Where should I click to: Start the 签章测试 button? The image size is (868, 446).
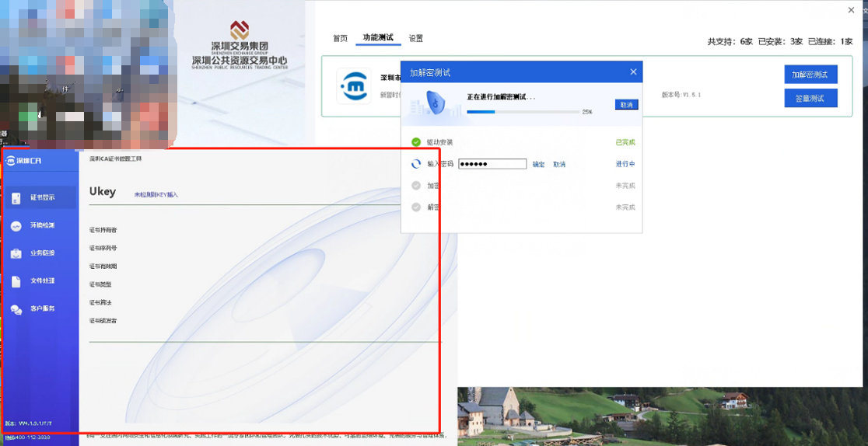(x=810, y=98)
